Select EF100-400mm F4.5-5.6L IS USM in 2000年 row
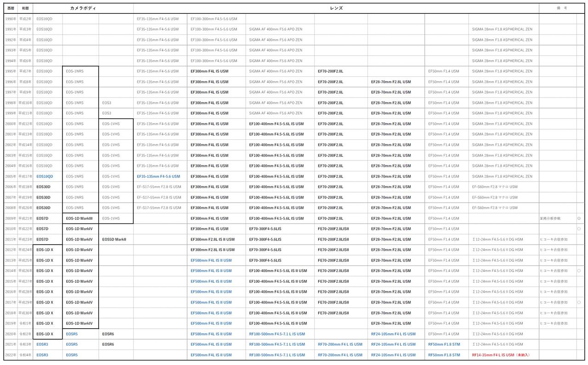Viewport: 588px width, 365px height. (277, 124)
